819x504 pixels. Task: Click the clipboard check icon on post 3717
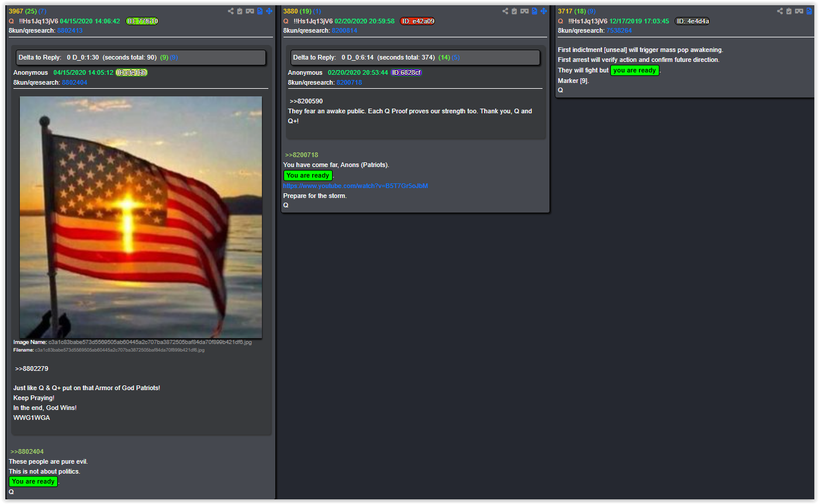(x=789, y=11)
